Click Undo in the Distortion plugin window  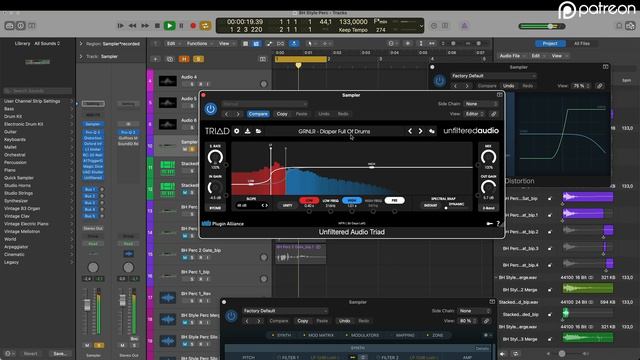pyautogui.click(x=508, y=86)
